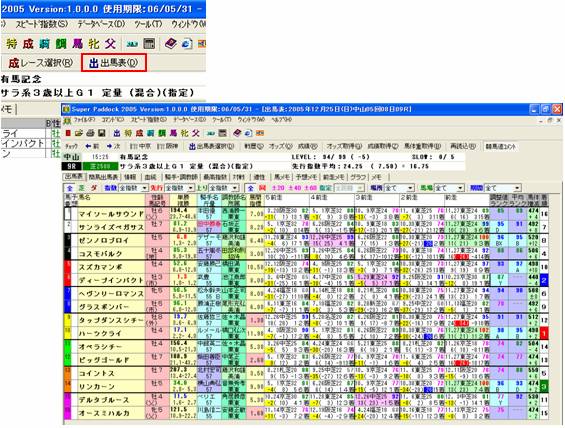Click the red icon at the start of the front toolbar

(68, 133)
